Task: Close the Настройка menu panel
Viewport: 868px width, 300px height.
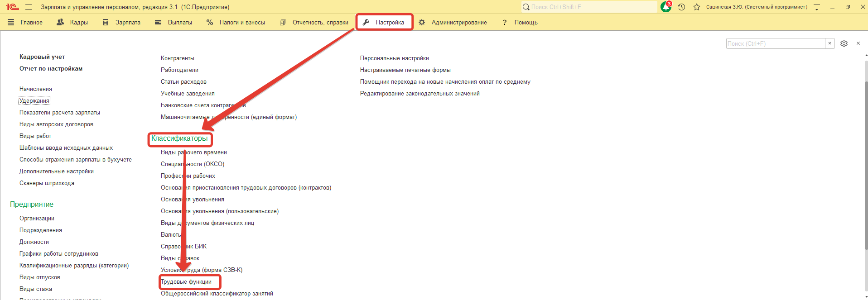Action: pos(858,43)
